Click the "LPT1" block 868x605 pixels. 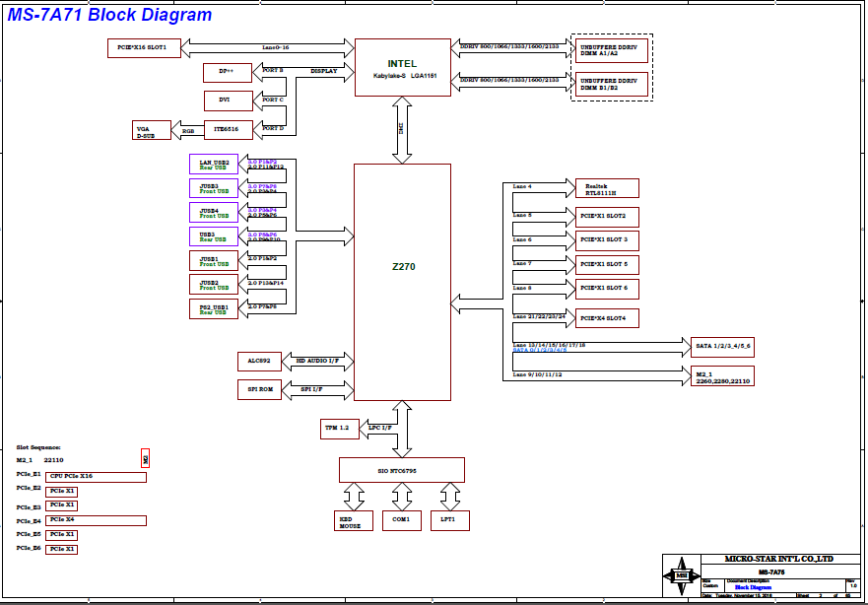click(450, 521)
